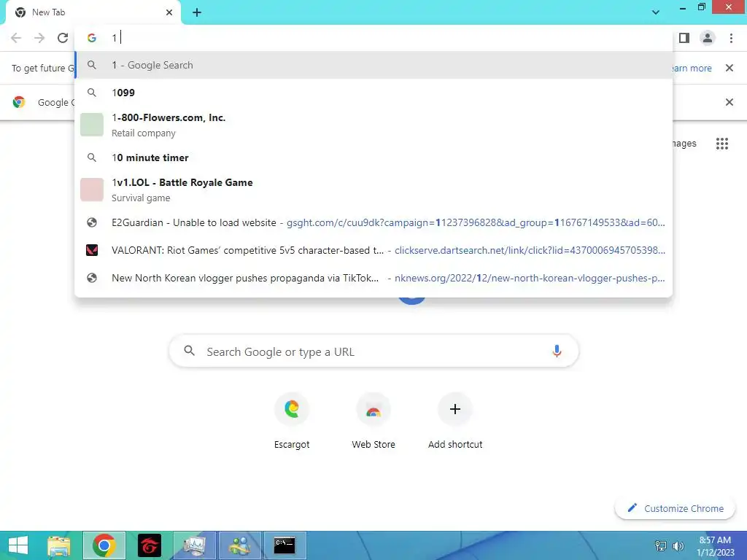Click the Google icon in the address bar
The image size is (747, 560).
[x=91, y=38]
